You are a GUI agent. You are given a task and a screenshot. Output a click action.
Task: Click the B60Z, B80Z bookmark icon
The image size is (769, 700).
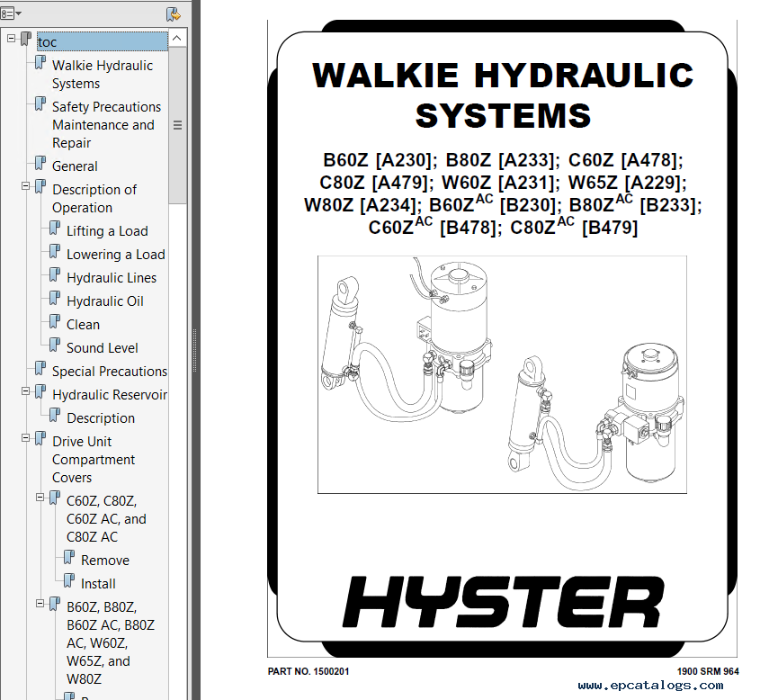click(55, 605)
